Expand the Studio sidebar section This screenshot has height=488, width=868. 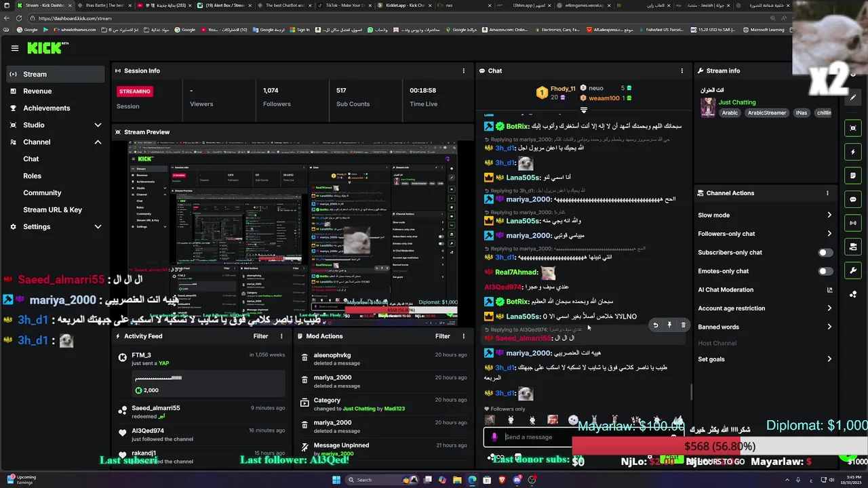[x=98, y=125]
